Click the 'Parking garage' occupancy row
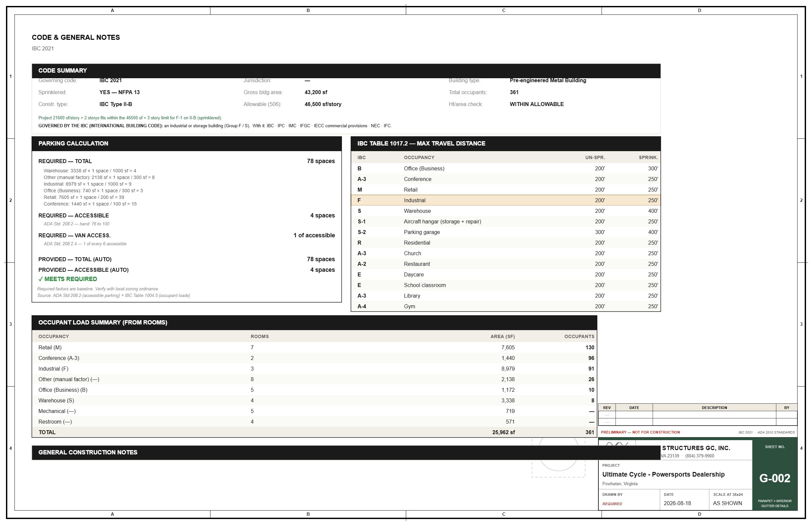Image resolution: width=812 pixels, height=525 pixels. pos(506,232)
